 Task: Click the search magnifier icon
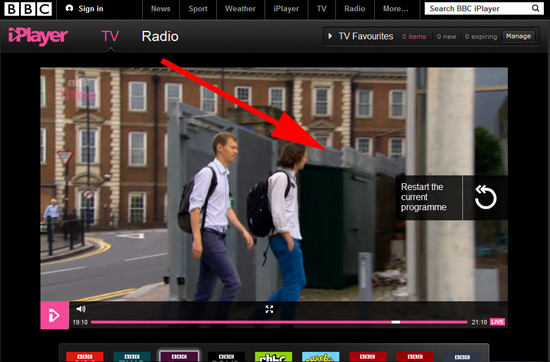pos(535,8)
